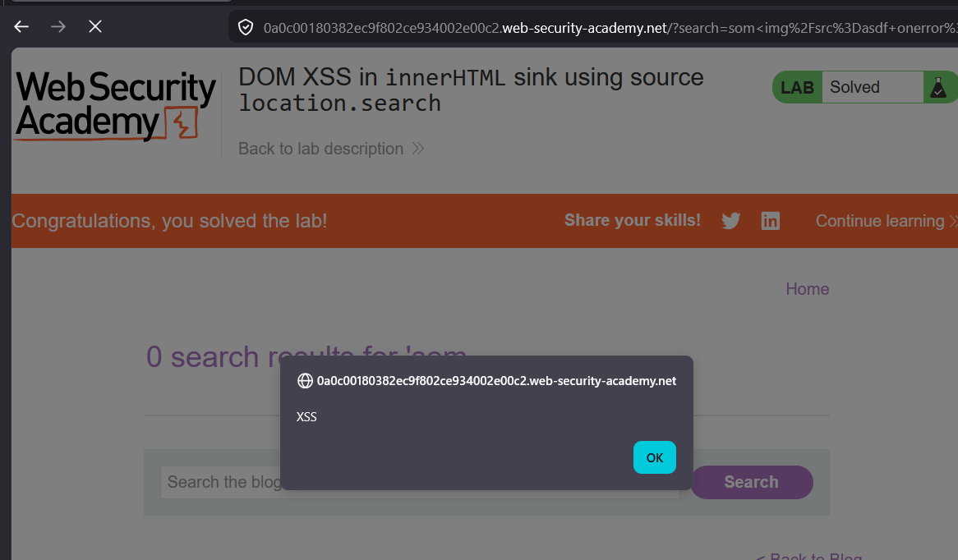Share via the LinkedIn icon
958x560 pixels.
point(771,220)
